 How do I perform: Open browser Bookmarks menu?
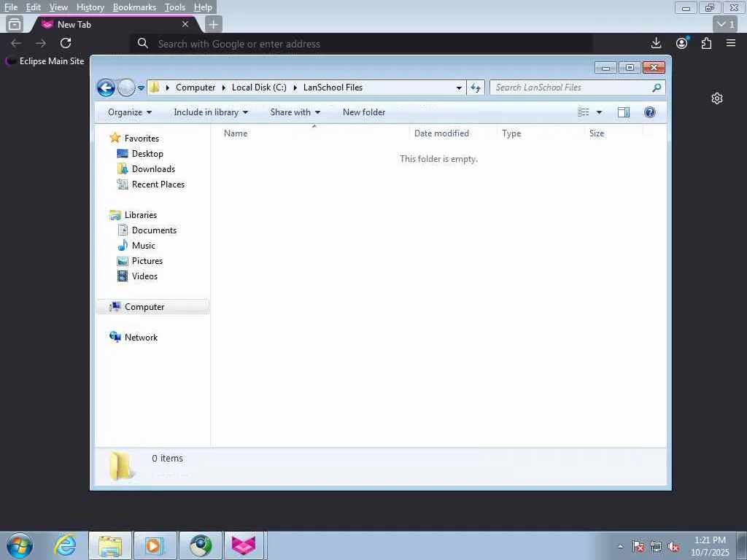(x=134, y=7)
